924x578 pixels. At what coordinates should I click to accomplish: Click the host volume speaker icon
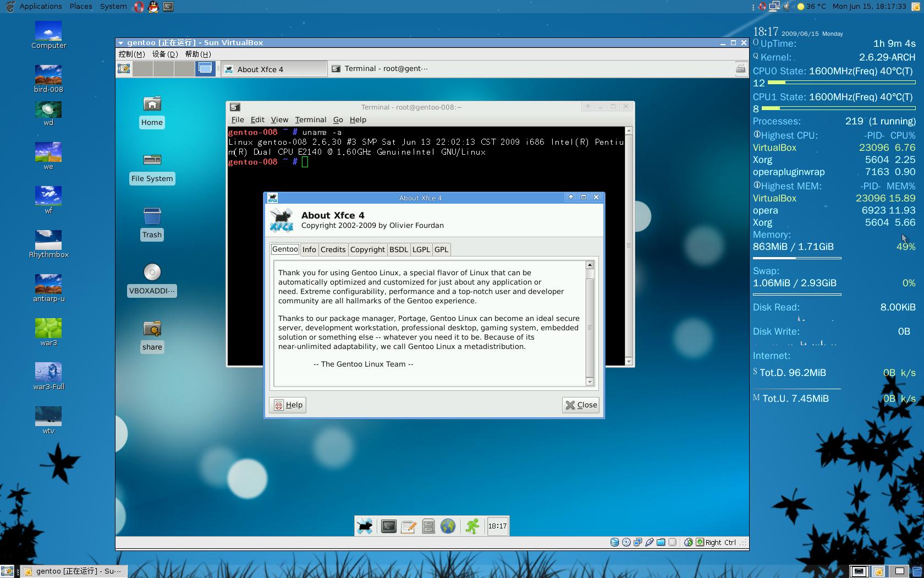[x=787, y=7]
